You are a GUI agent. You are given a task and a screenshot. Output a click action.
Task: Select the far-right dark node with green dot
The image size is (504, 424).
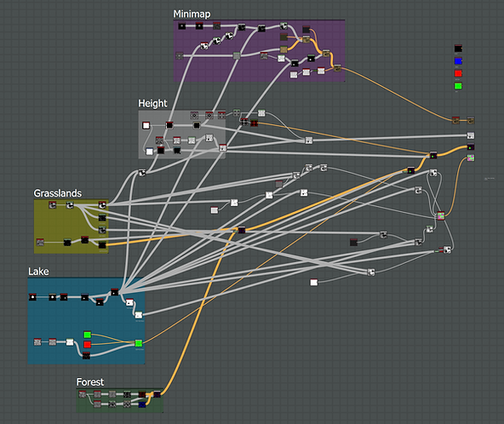tap(471, 147)
